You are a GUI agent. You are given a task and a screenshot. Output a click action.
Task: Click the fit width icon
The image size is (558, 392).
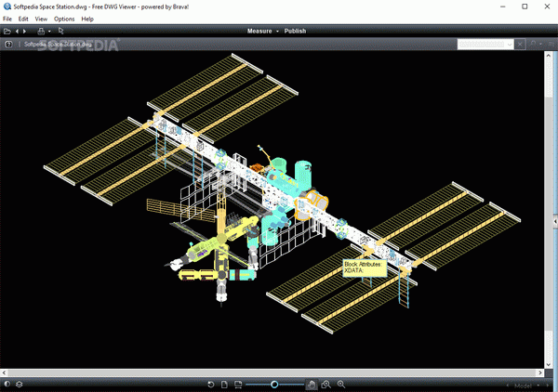pyautogui.click(x=238, y=385)
